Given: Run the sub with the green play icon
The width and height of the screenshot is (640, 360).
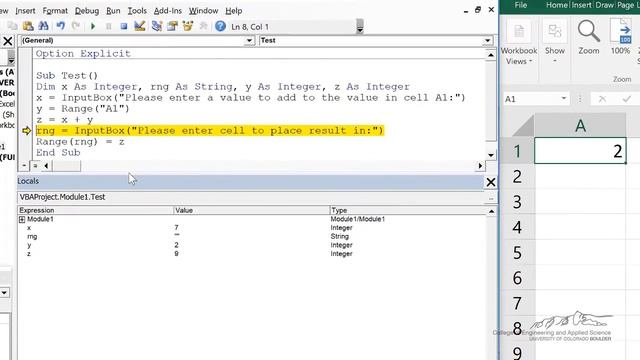Looking at the screenshot, I should click(93, 27).
